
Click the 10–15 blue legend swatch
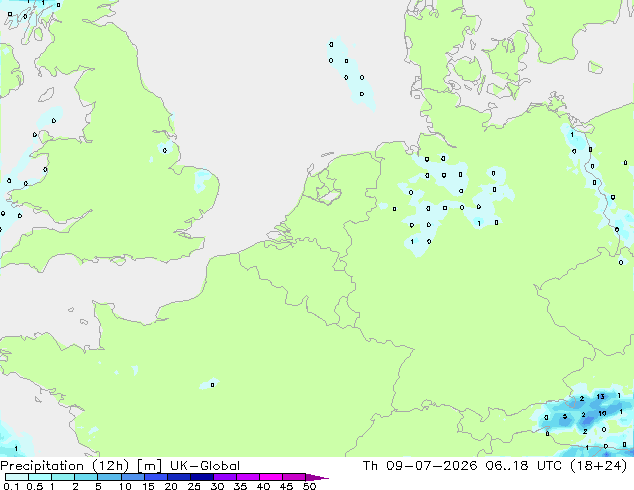(x=132, y=477)
